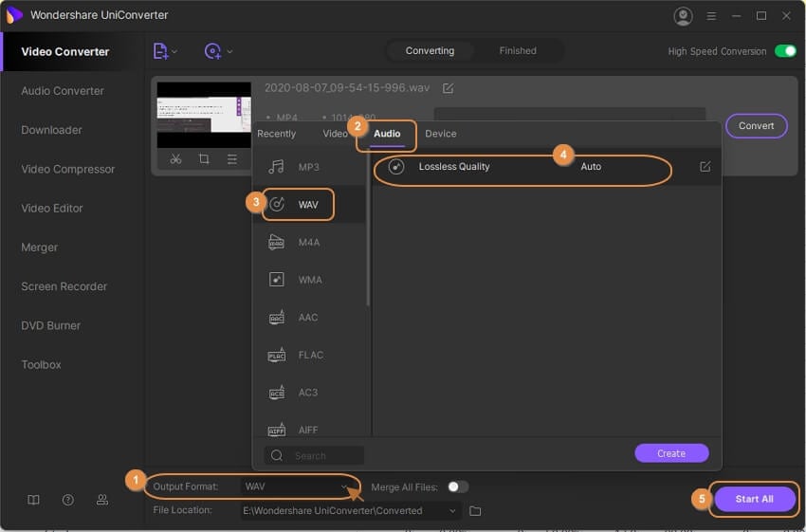Open the user account icon
The width and height of the screenshot is (806, 532).
(x=683, y=16)
